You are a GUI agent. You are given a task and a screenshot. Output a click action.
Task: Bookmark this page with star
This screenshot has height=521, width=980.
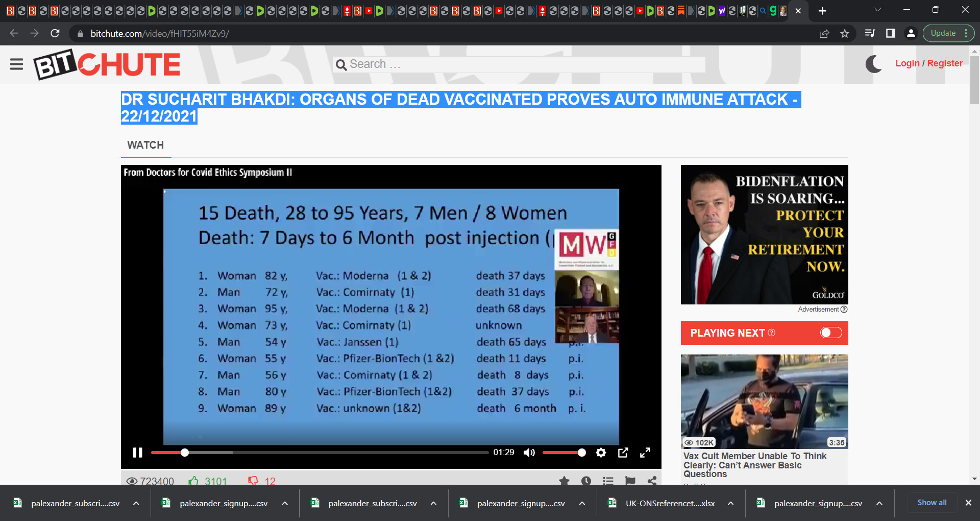(845, 34)
